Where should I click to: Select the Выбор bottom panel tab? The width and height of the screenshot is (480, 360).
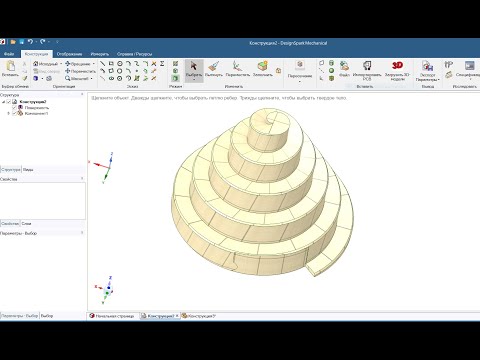(x=47, y=316)
